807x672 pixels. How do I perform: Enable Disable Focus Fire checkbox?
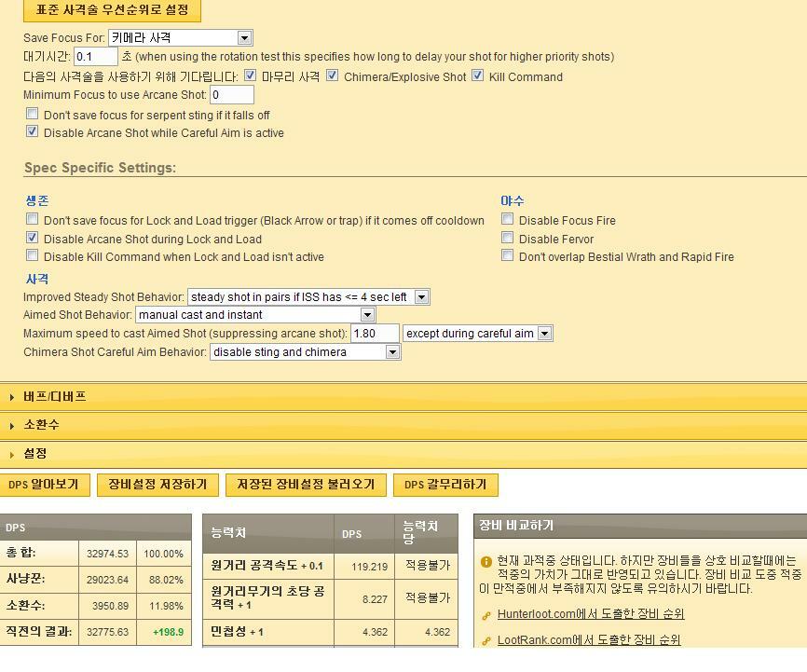(508, 219)
